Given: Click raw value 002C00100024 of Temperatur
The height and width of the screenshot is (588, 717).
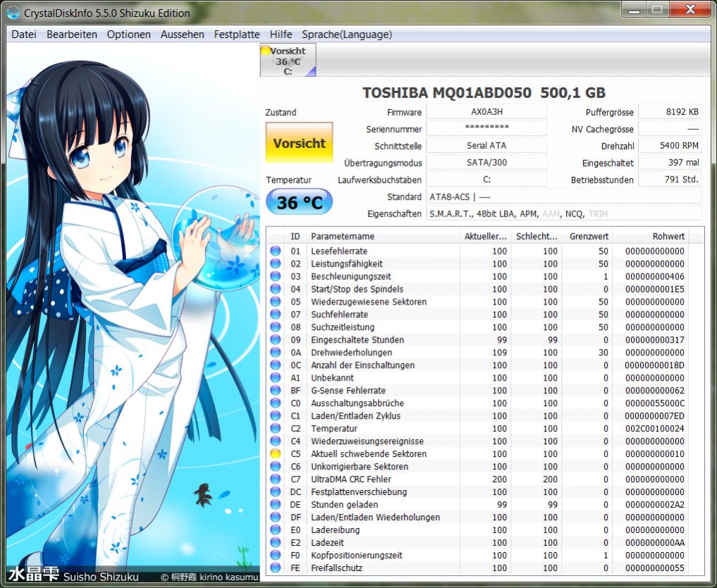Looking at the screenshot, I should (x=655, y=429).
